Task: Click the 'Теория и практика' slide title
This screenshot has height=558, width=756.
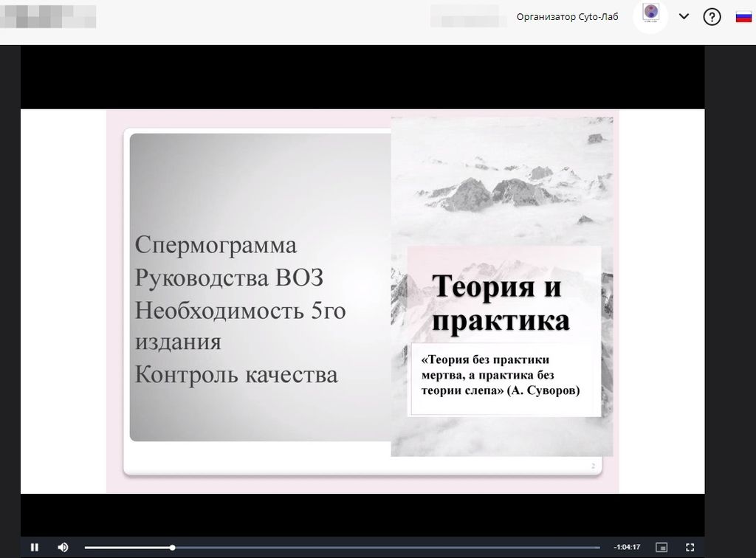Action: click(x=501, y=303)
